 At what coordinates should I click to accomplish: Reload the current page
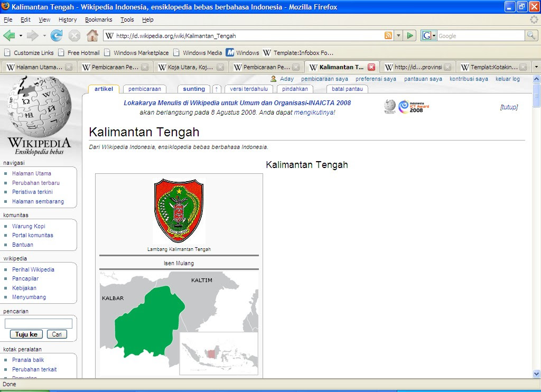click(57, 35)
